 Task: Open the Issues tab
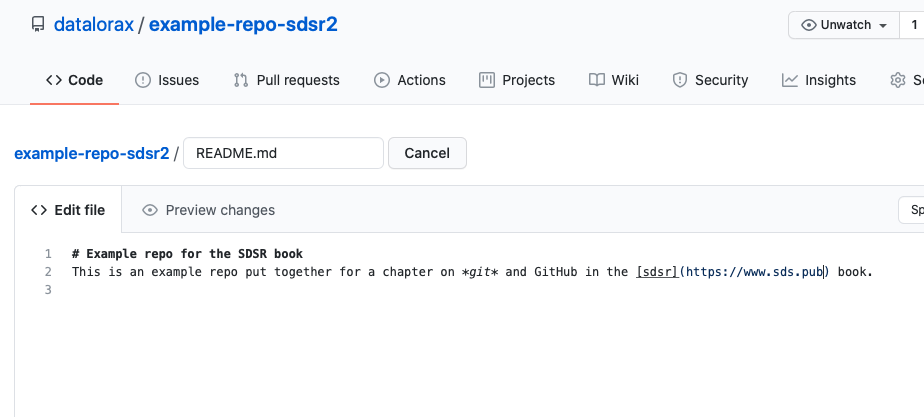[x=167, y=80]
